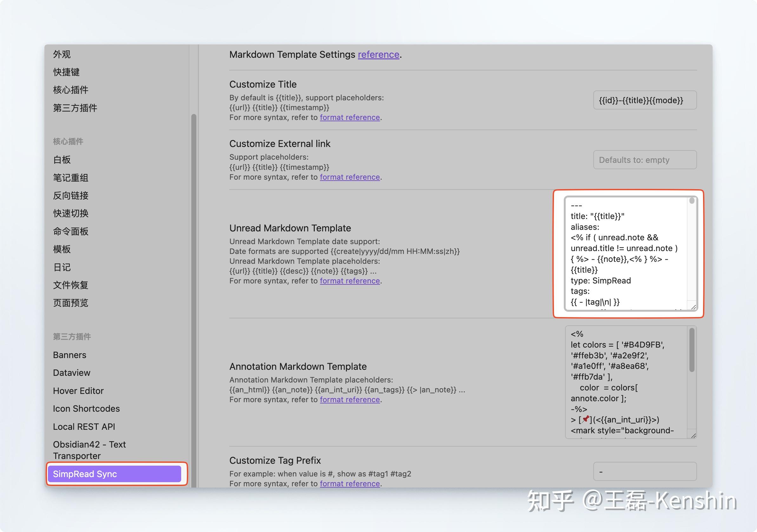Viewport: 757px width, 532px height.
Task: Click the Markdown Template Settings reference link
Action: (378, 54)
